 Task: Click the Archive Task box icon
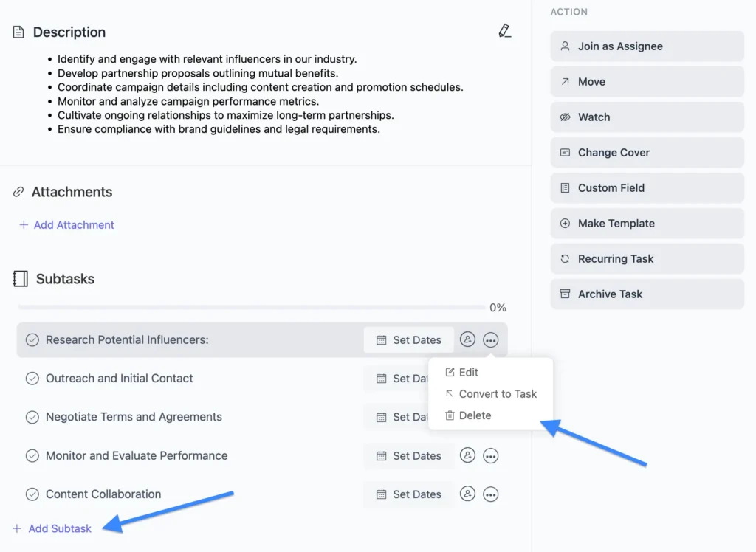point(564,294)
